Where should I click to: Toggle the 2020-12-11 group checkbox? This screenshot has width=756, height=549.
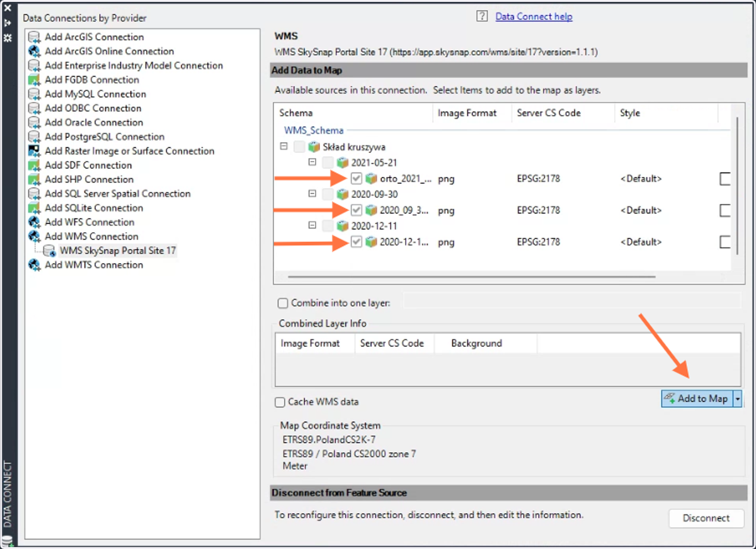pos(328,226)
